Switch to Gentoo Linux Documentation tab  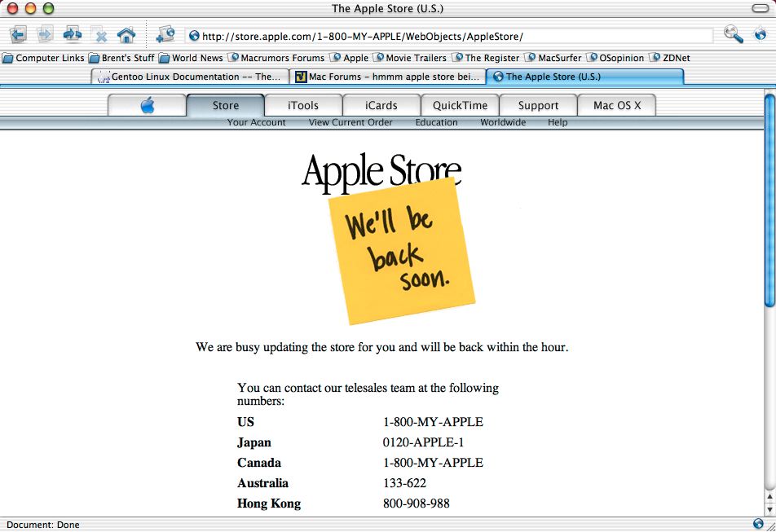pyautogui.click(x=190, y=77)
